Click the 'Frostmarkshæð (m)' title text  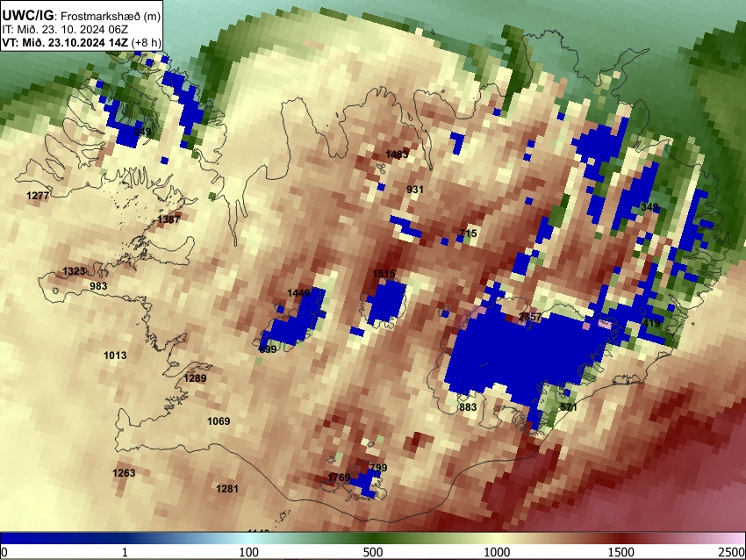coord(111,16)
